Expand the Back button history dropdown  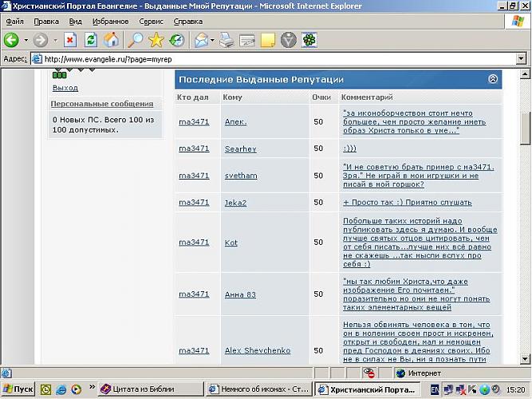[26, 39]
